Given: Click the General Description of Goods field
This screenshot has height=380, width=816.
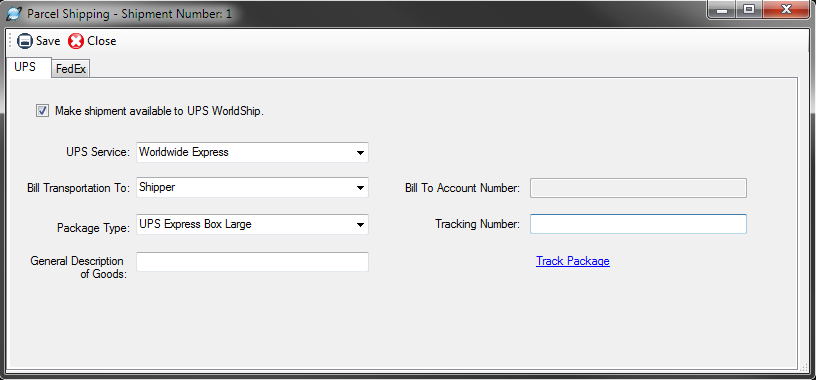Looking at the screenshot, I should (x=252, y=262).
